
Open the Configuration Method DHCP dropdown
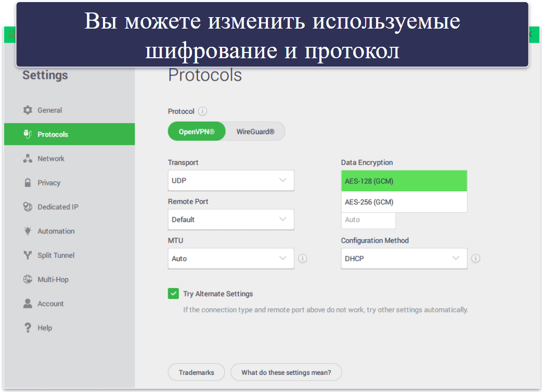(x=404, y=258)
